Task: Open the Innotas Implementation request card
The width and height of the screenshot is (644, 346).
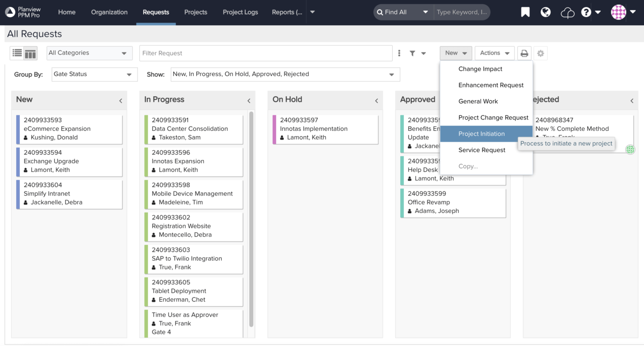Action: tap(326, 129)
